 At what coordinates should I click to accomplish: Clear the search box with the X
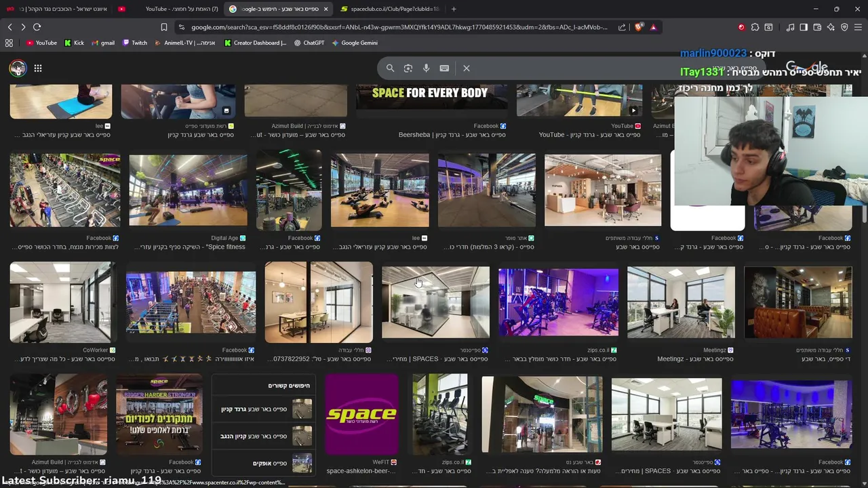pos(467,68)
